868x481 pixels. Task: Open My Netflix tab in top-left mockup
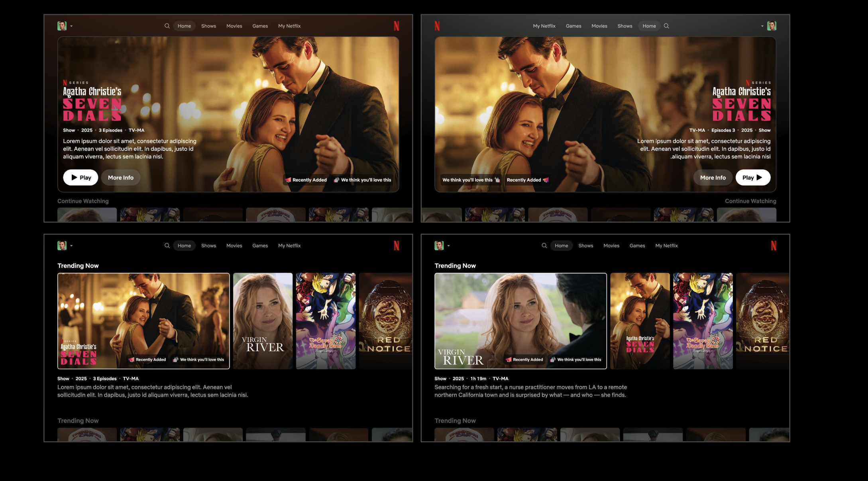[x=289, y=26]
